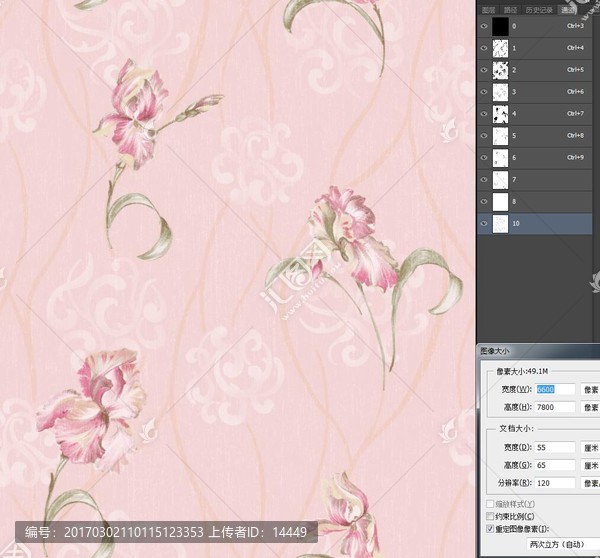Click the 分辨率(R) field showing 120
The height and width of the screenshot is (558, 600).
coord(556,483)
